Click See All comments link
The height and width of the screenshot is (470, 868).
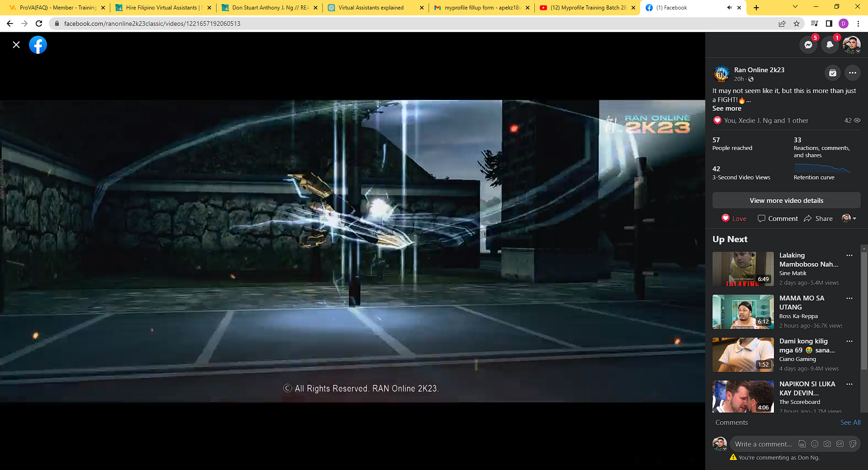pos(850,423)
